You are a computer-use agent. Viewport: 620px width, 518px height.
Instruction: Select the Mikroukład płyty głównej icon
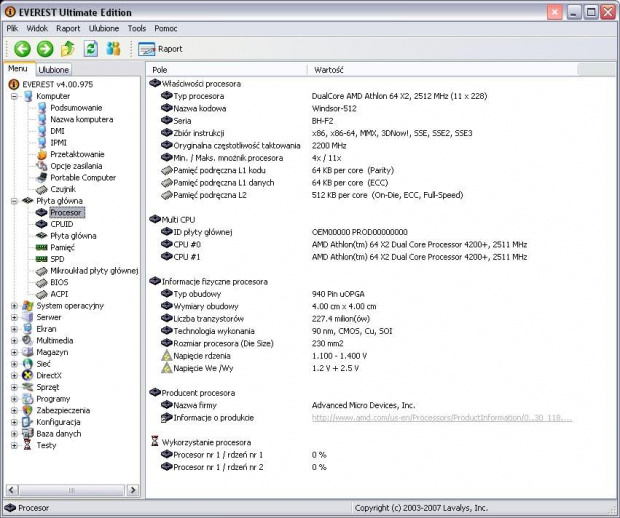(x=42, y=271)
